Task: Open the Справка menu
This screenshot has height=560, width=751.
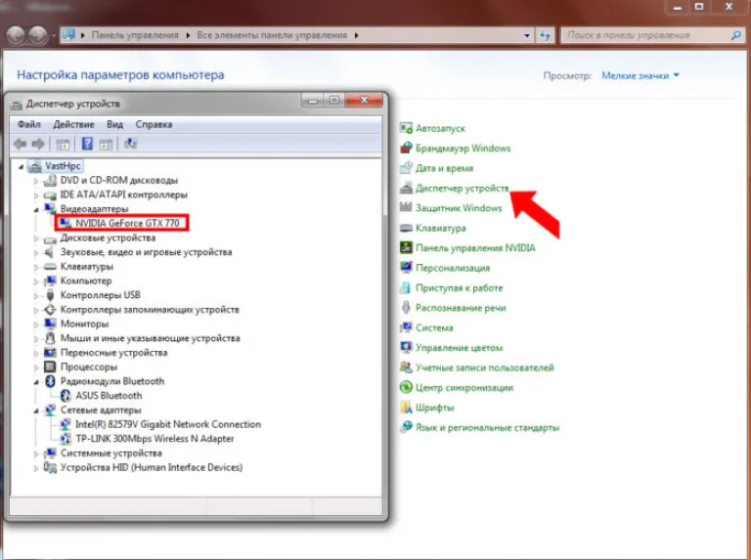Action: point(154,124)
